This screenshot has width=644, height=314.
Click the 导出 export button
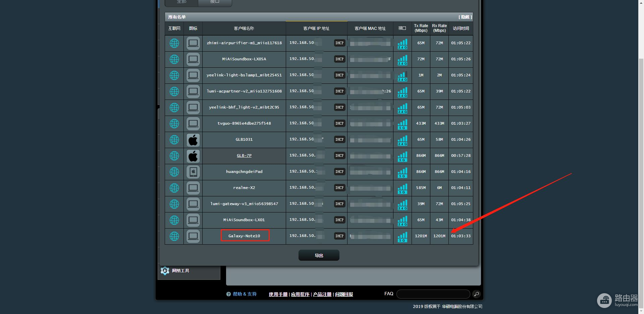click(319, 255)
